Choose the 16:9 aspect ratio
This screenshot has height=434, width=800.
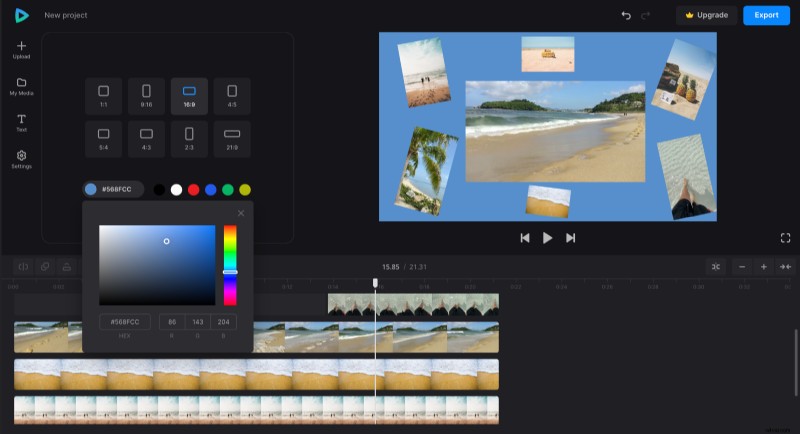[189, 96]
